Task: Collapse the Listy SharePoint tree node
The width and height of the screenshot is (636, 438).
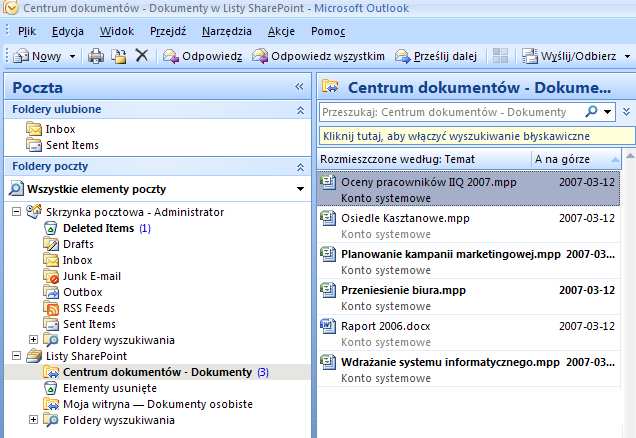Action: pyautogui.click(x=16, y=356)
